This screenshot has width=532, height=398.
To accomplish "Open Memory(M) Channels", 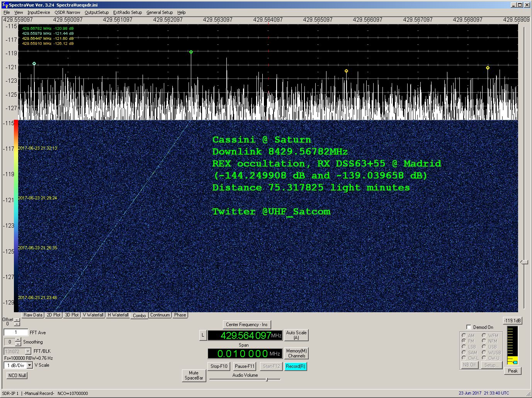I will [296, 354].
